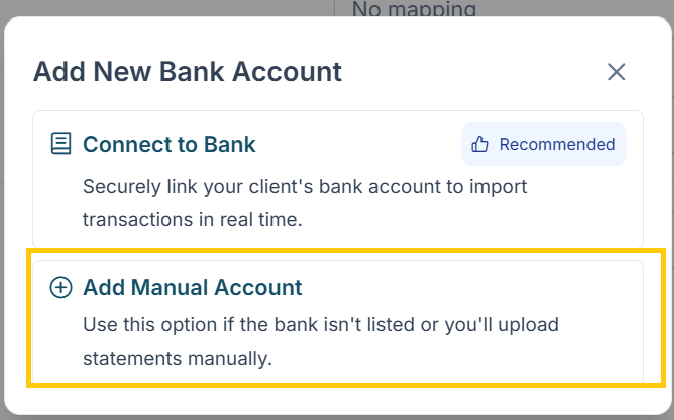Image resolution: width=674 pixels, height=420 pixels.
Task: Click the gap between the two account option cards
Action: point(337,254)
